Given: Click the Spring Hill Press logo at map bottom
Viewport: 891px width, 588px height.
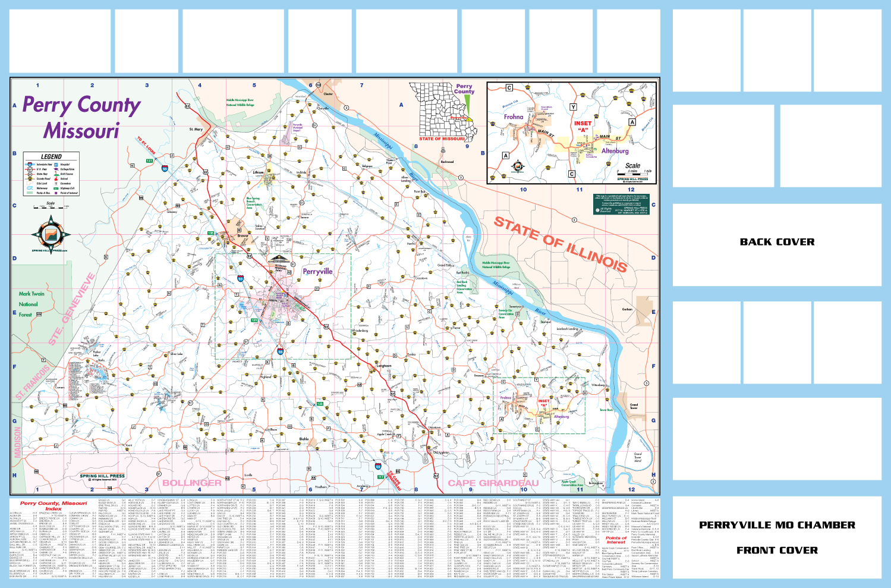Looking at the screenshot, I should point(102,477).
